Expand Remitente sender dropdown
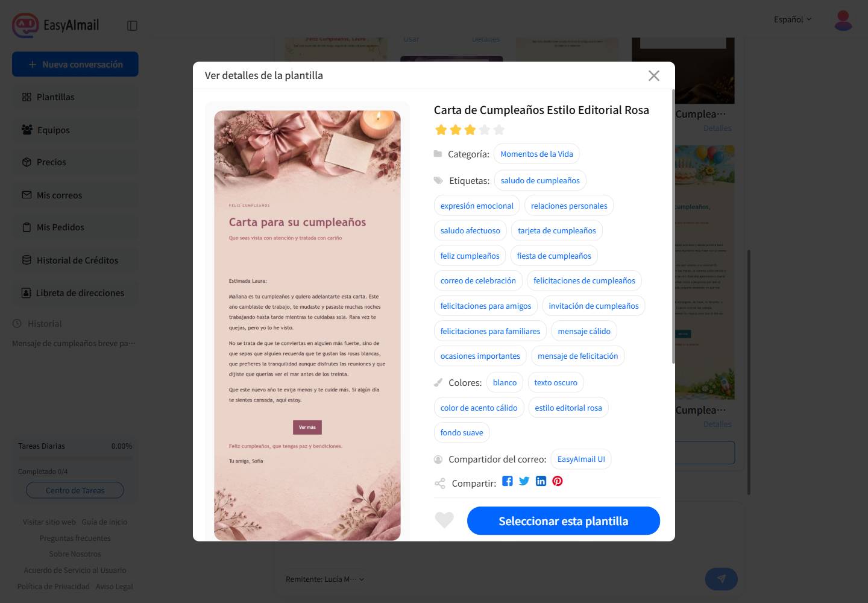The height and width of the screenshot is (603, 868). pyautogui.click(x=325, y=579)
